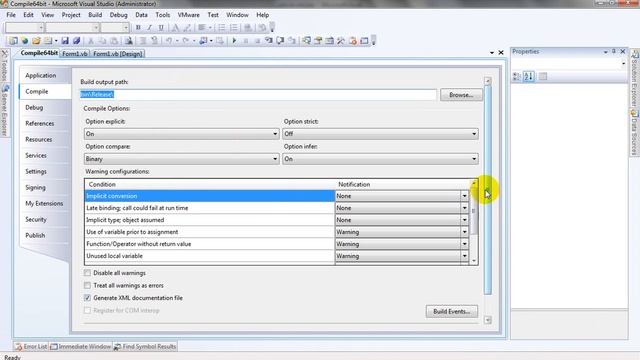Open the Option compare dropdown
This screenshot has width=640, height=360.
[182, 159]
